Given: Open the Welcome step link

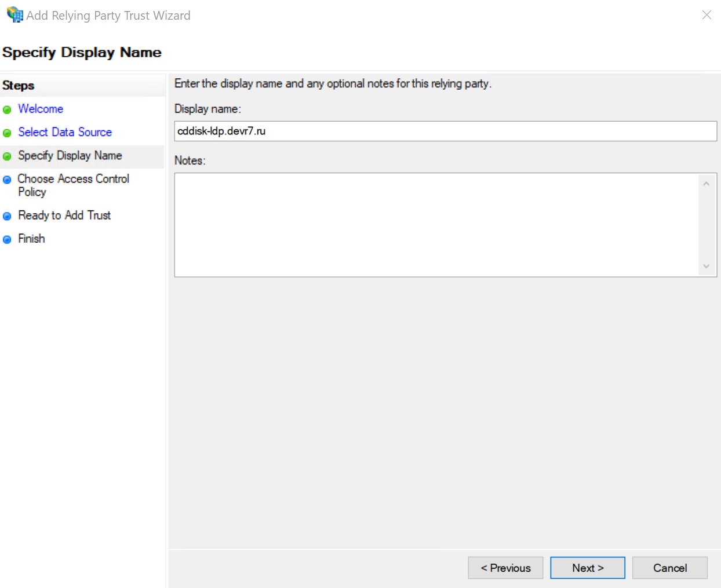Looking at the screenshot, I should 41,109.
